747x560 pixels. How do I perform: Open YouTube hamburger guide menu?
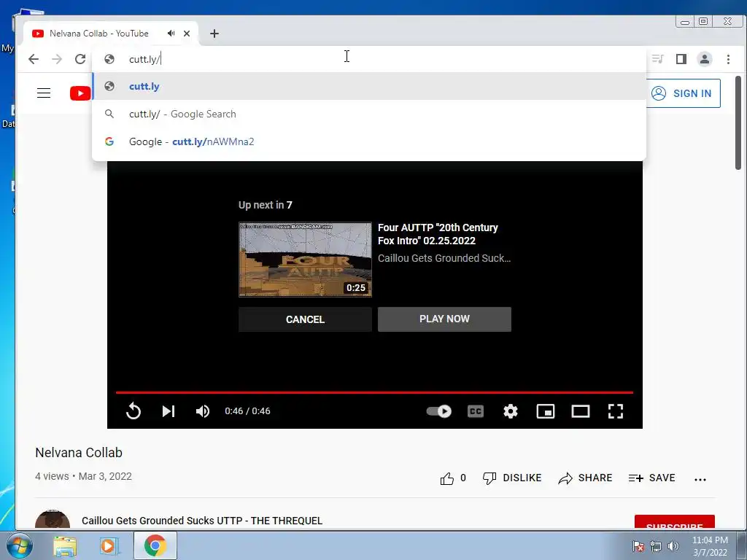tap(44, 93)
